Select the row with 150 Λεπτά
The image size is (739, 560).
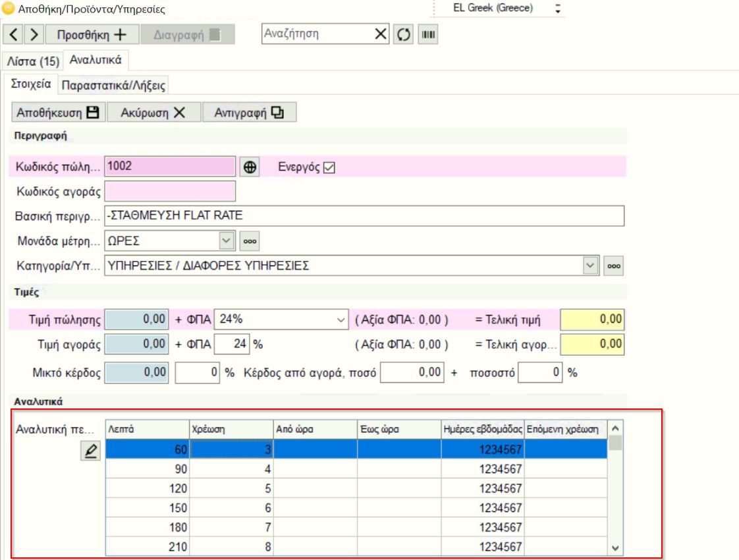point(356,508)
